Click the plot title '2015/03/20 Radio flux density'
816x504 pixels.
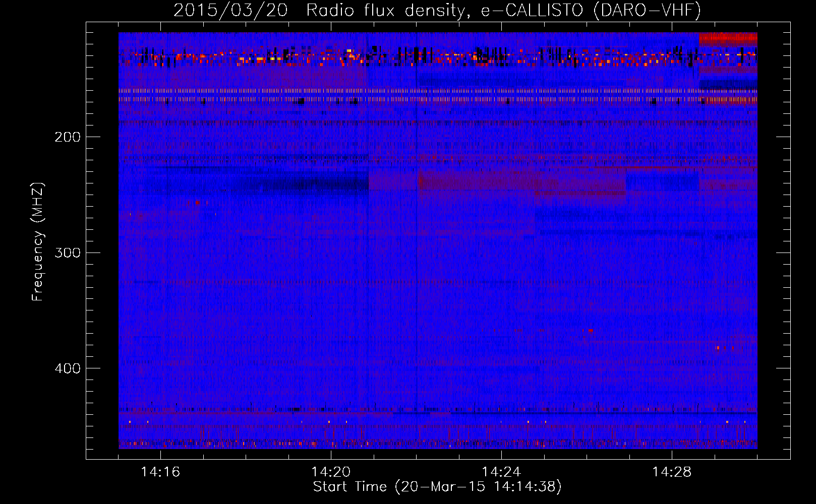click(x=437, y=11)
